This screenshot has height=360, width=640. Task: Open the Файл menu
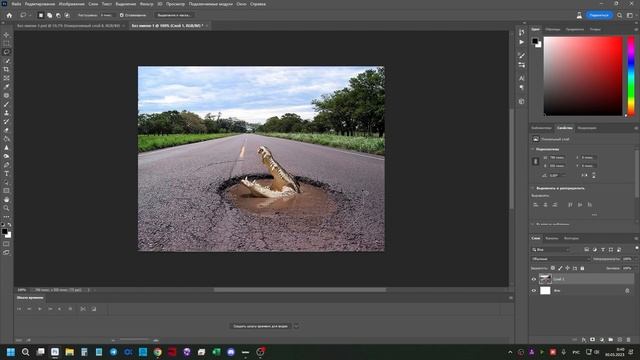[x=16, y=4]
